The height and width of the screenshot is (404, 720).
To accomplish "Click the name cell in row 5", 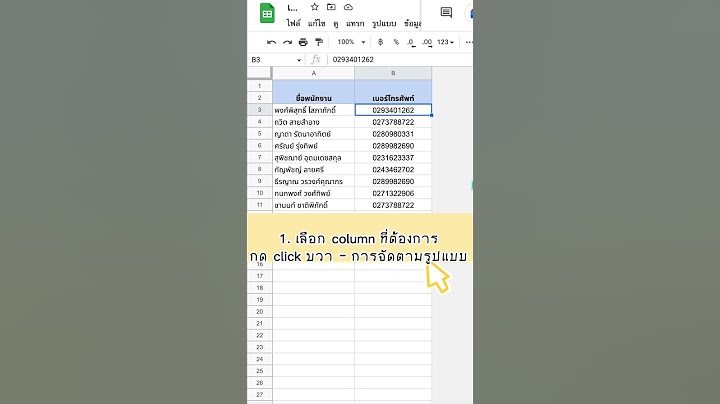I will pos(314,134).
